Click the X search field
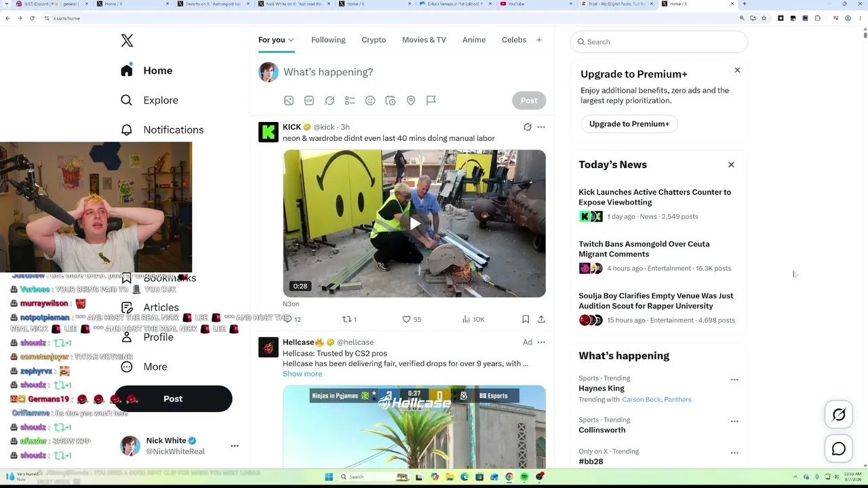Image resolution: width=868 pixels, height=488 pixels. coord(659,42)
